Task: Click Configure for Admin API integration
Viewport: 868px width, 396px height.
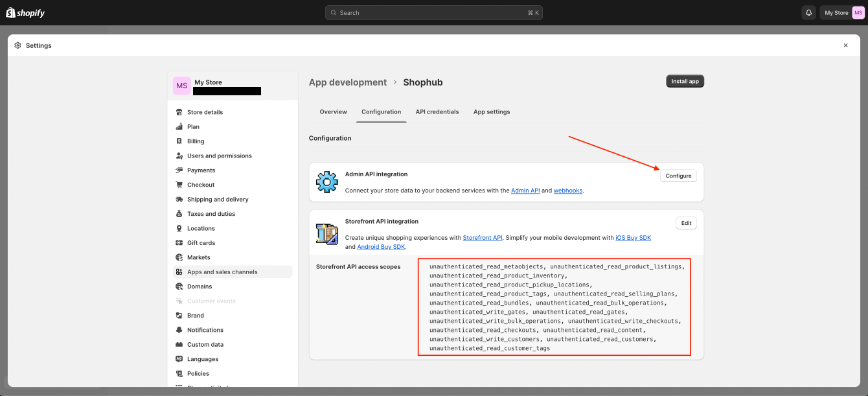Action: (678, 176)
